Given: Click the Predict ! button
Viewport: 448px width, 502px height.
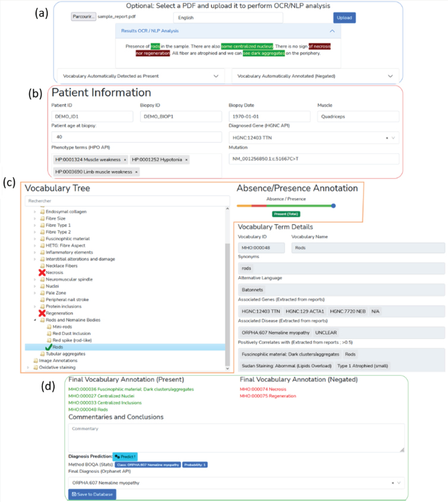Looking at the screenshot, I should pyautogui.click(x=125, y=457).
